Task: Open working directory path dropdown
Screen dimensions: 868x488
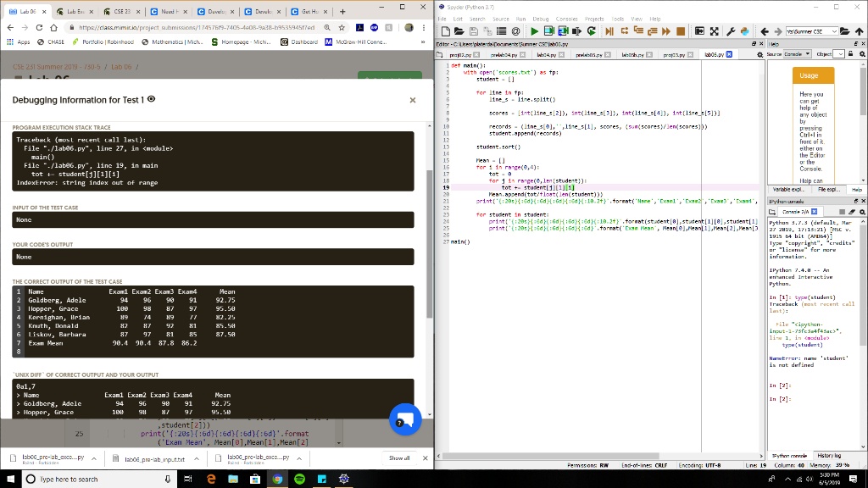Action: coord(834,31)
